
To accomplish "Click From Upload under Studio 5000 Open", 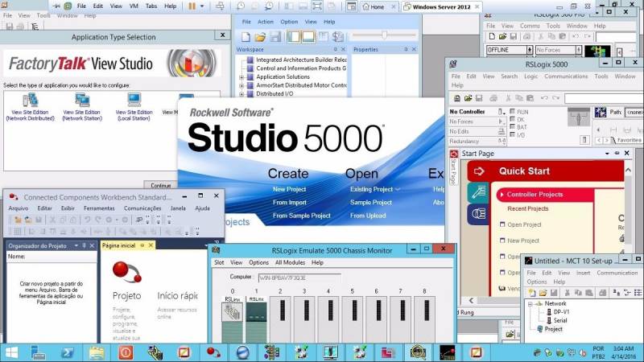I will point(368,216).
